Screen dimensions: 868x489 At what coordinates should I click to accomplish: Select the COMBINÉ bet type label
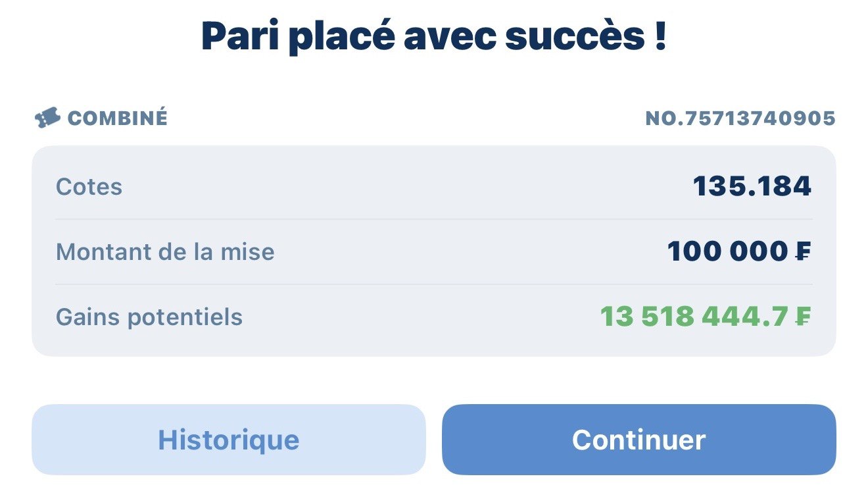pos(118,118)
